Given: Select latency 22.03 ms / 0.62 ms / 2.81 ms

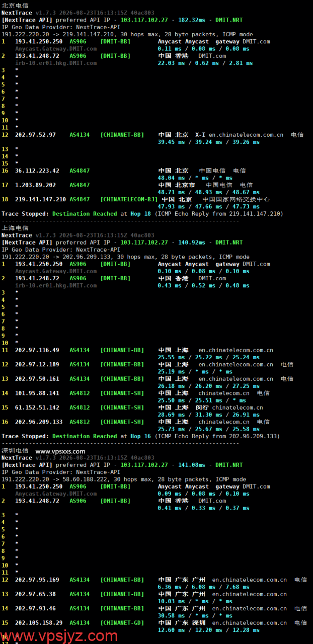Looking at the screenshot, I should click(x=205, y=63).
